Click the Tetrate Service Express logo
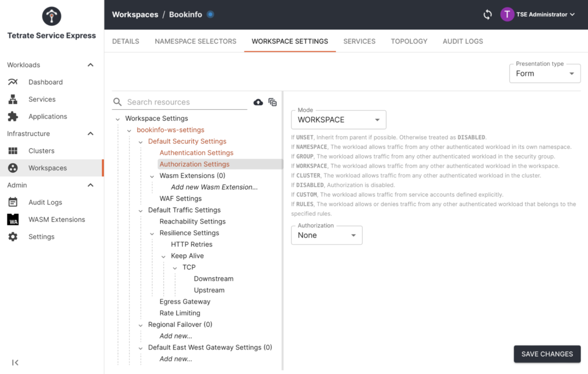This screenshot has height=374, width=588. pos(52,16)
